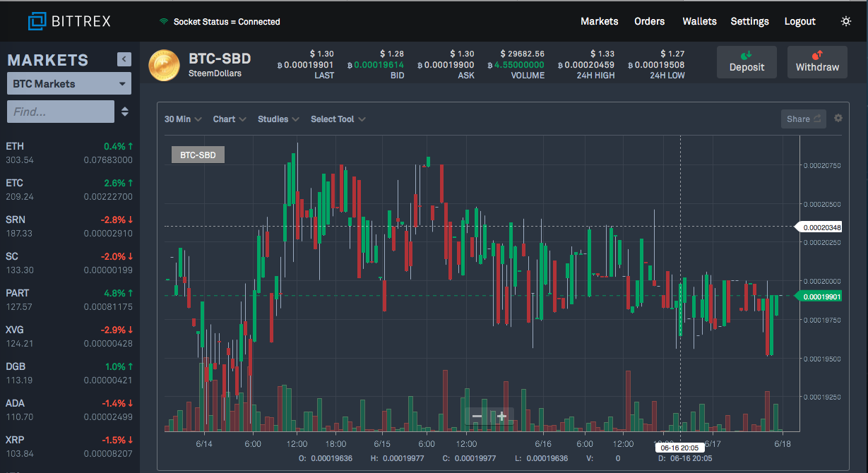Select the ADA market row
The width and height of the screenshot is (868, 473).
pyautogui.click(x=69, y=410)
